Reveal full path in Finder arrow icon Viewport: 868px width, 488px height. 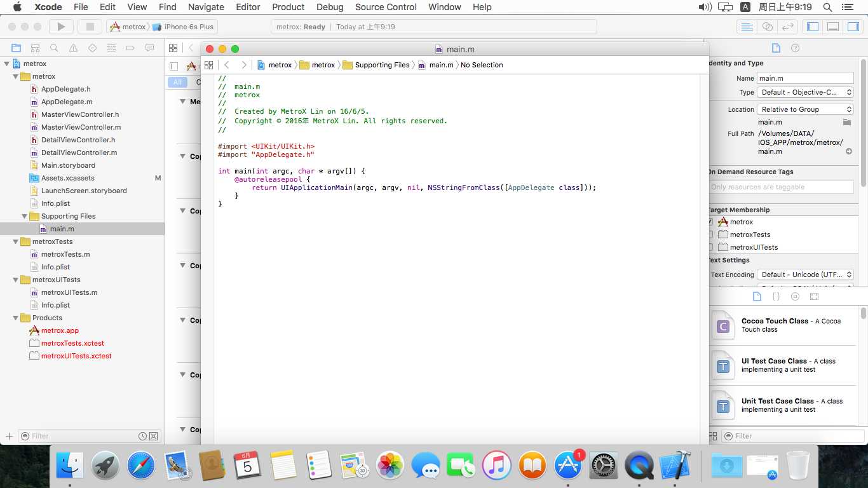[849, 151]
